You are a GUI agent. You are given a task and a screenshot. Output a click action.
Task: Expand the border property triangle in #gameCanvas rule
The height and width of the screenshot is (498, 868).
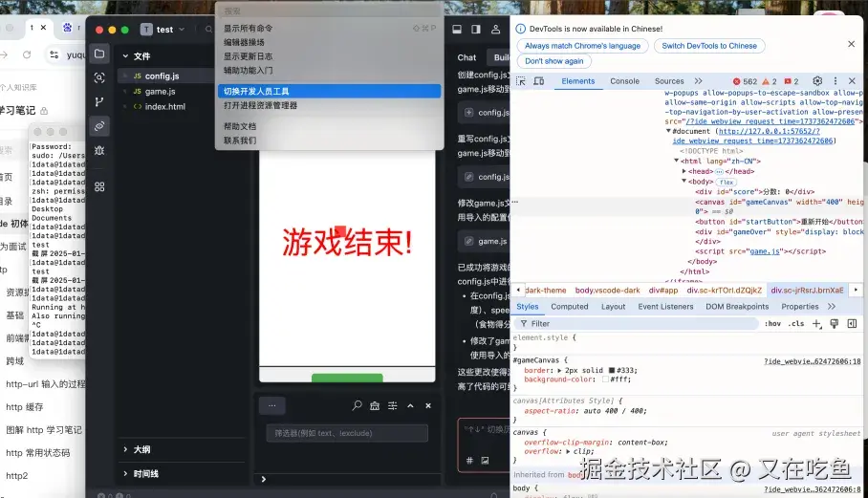click(x=559, y=371)
